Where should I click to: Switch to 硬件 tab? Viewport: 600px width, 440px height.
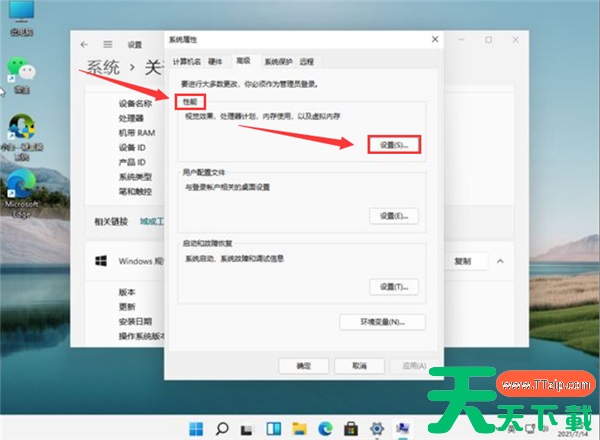(x=215, y=62)
